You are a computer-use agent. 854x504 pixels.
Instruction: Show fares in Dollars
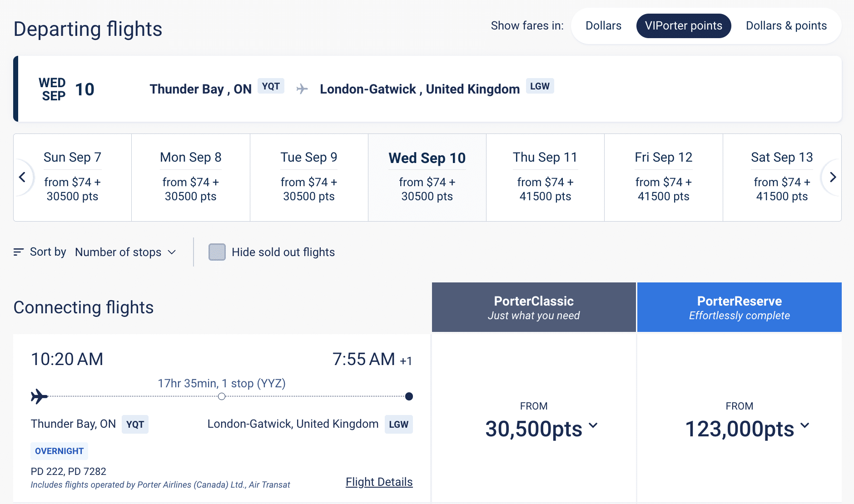pos(603,26)
